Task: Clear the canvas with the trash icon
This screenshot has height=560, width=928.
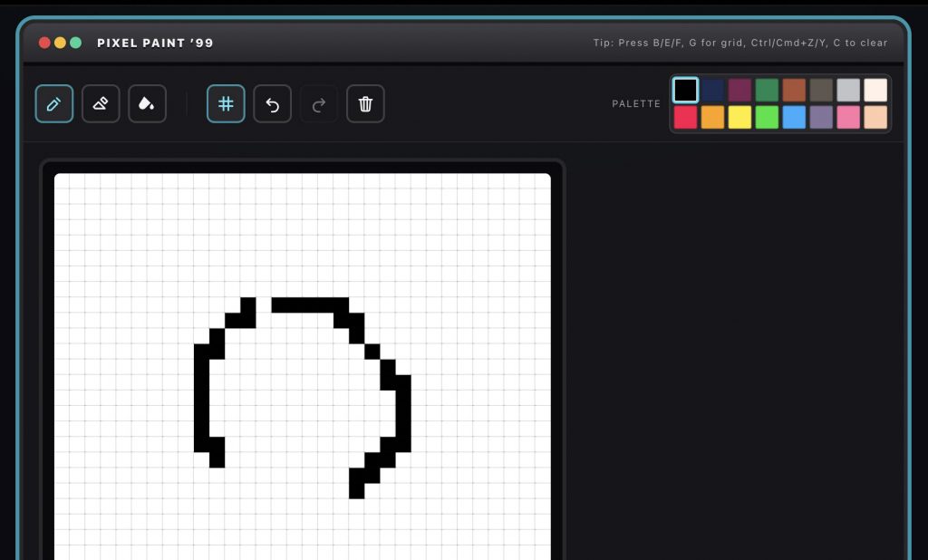Action: (365, 104)
